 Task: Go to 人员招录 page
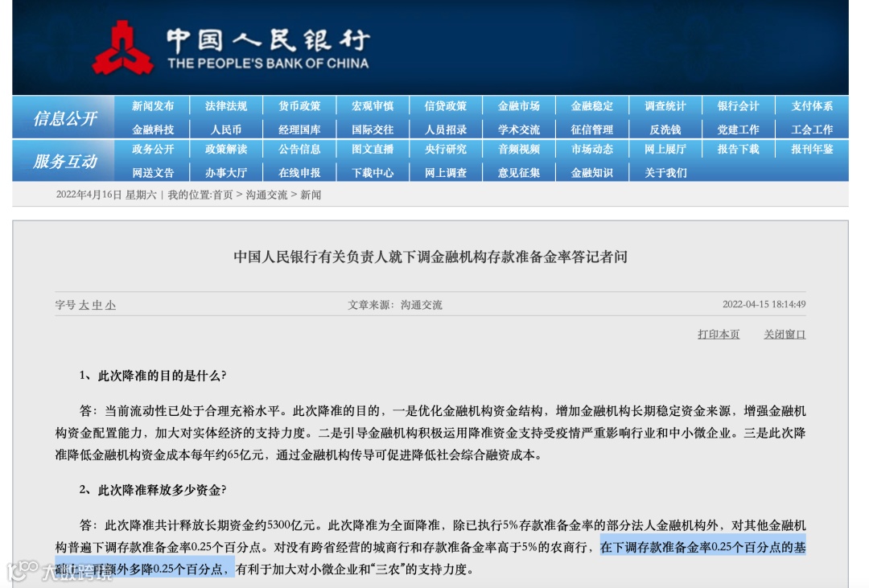point(446,130)
